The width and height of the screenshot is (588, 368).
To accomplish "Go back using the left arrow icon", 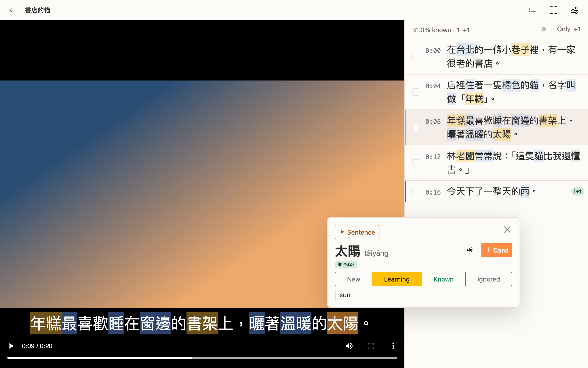I will click(x=13, y=10).
